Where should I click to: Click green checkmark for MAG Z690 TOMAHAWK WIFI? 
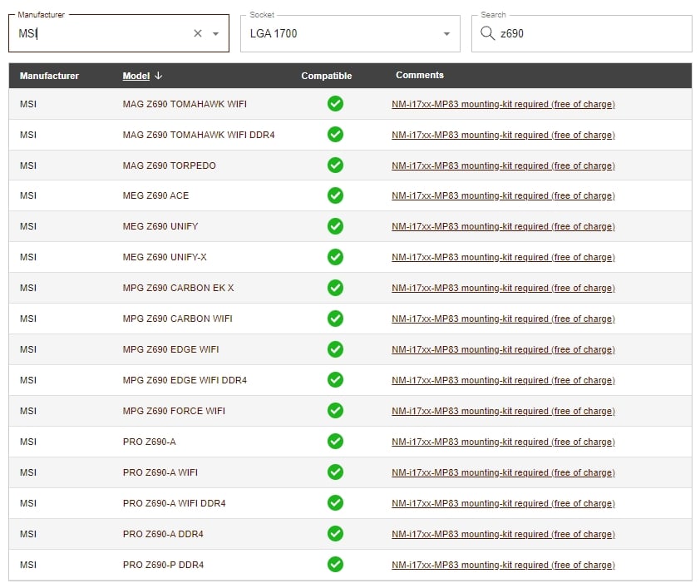pyautogui.click(x=335, y=104)
